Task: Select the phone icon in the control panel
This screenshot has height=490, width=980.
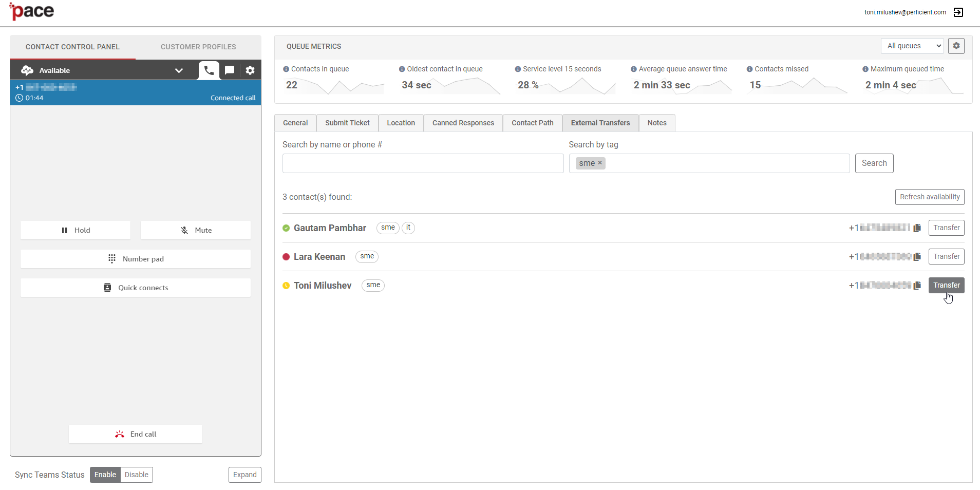Action: (209, 70)
